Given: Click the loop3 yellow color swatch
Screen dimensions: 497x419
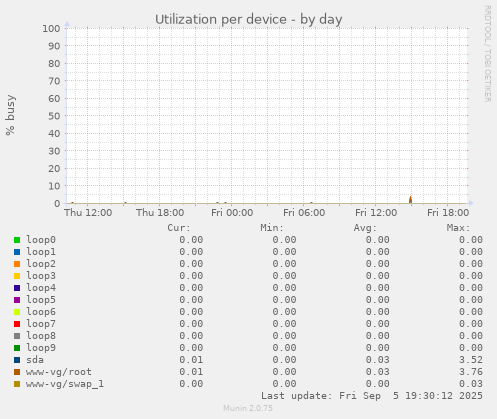Looking at the screenshot, I should point(17,276).
